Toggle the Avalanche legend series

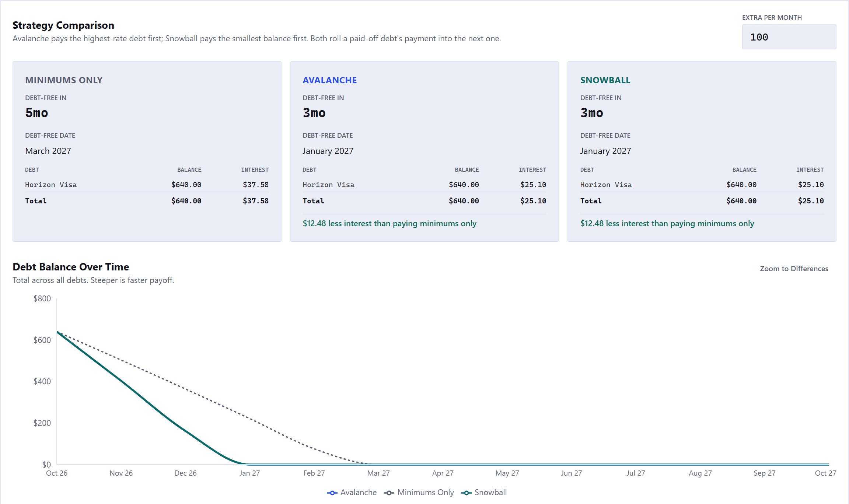pyautogui.click(x=352, y=493)
